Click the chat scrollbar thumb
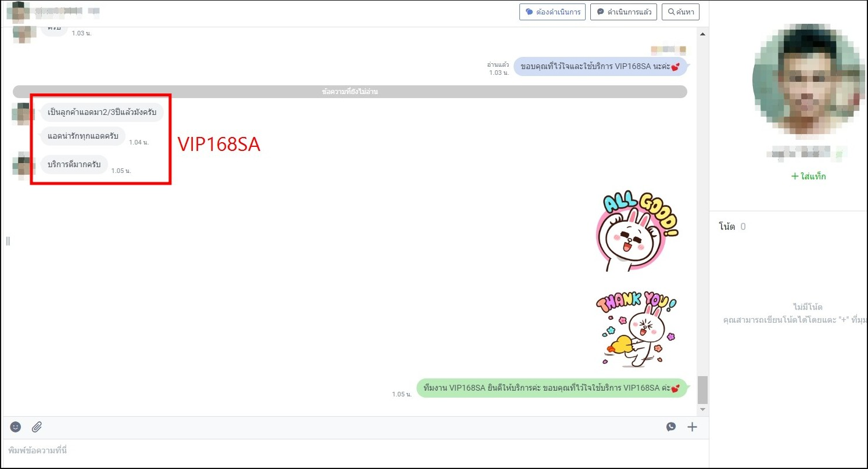The width and height of the screenshot is (868, 469). (702, 389)
